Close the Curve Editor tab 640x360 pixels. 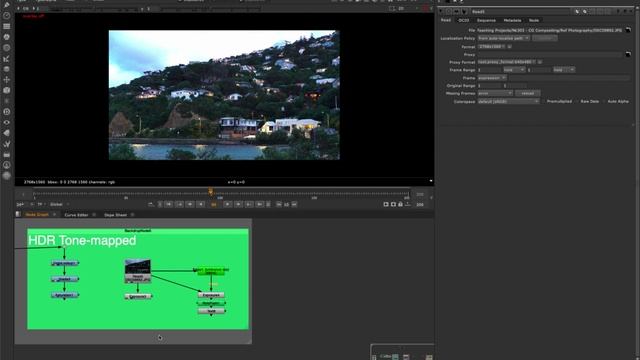pyautogui.click(x=94, y=215)
